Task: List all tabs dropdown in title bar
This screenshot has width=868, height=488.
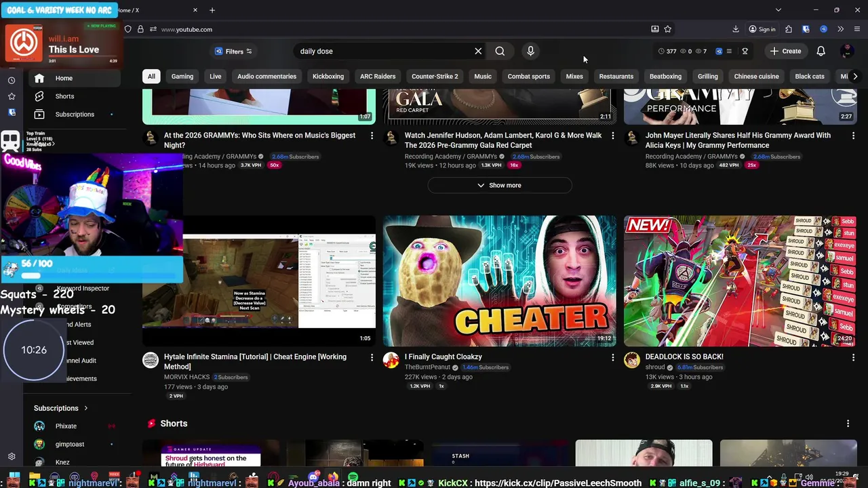Action: tap(778, 10)
